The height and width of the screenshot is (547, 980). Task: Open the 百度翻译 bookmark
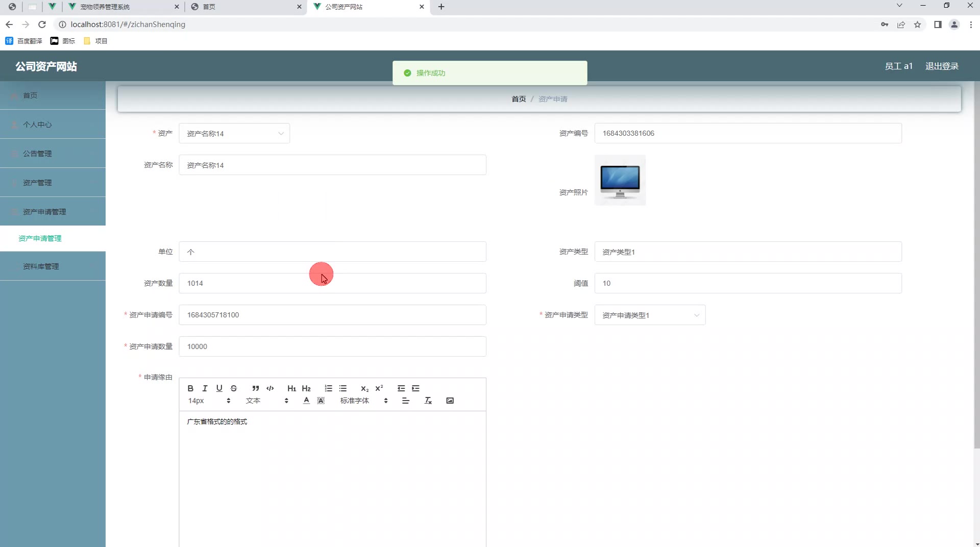click(23, 41)
